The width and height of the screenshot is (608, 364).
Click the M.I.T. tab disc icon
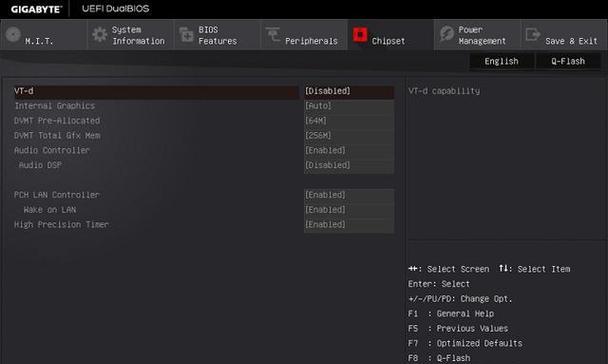13,35
